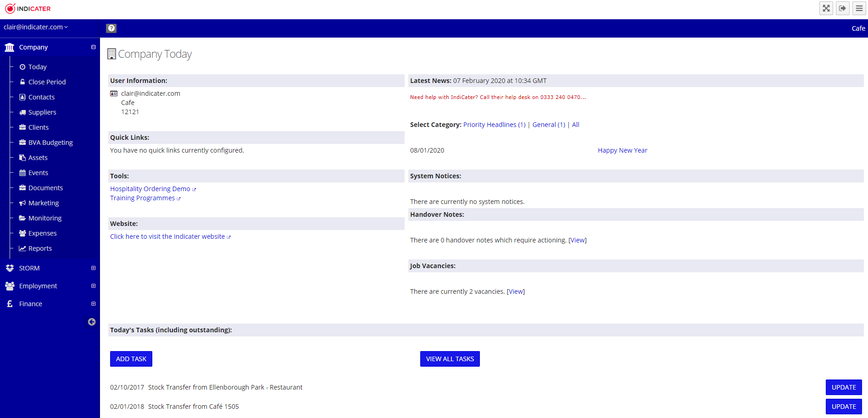Click the Documents briefcase icon
The width and height of the screenshot is (868, 418).
(22, 187)
